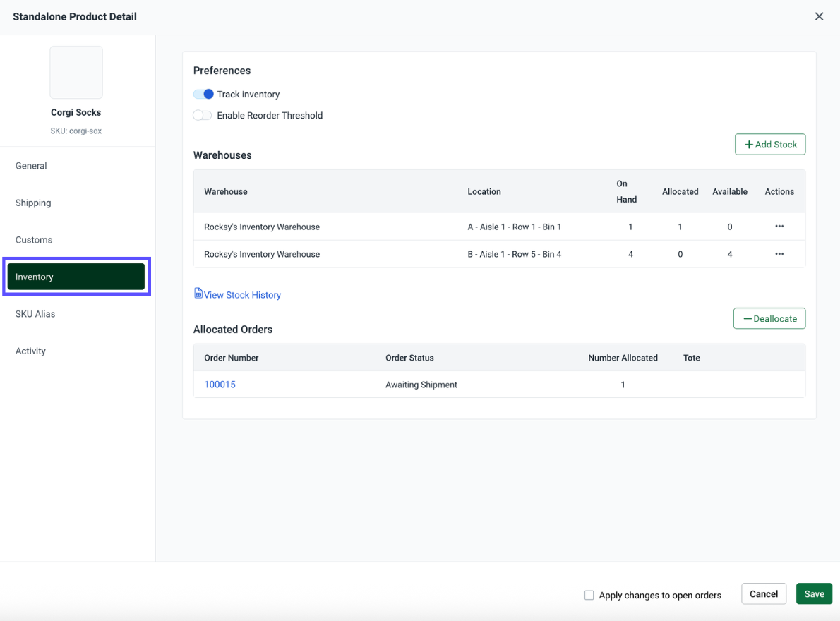Open View Stock History link

click(242, 295)
